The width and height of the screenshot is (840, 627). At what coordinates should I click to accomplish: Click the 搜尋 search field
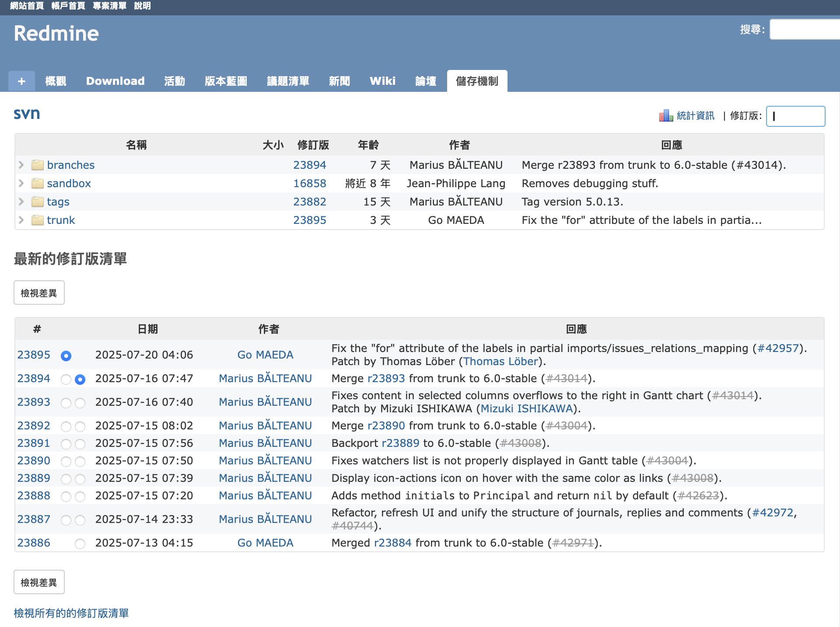pyautogui.click(x=805, y=29)
